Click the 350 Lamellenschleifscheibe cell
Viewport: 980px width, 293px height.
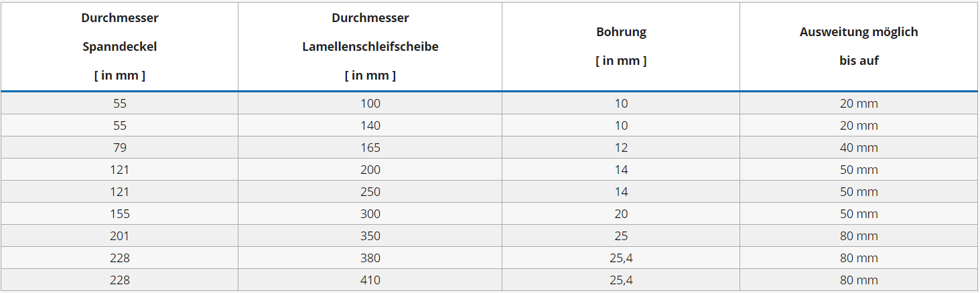pyautogui.click(x=370, y=236)
